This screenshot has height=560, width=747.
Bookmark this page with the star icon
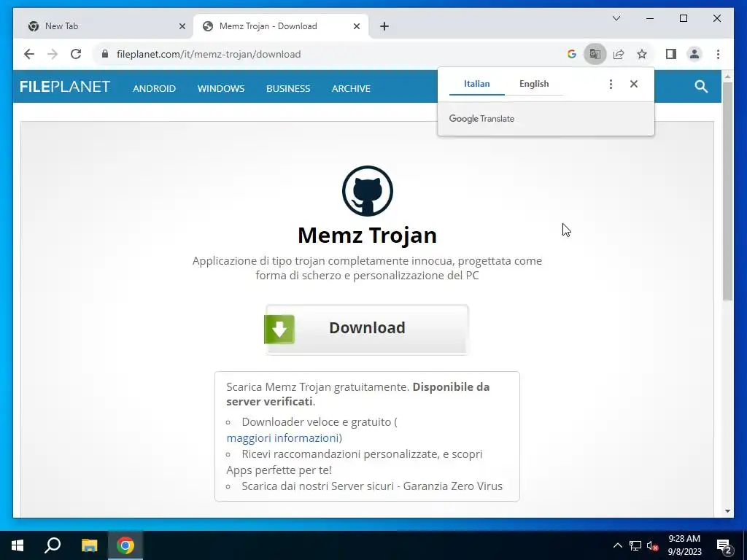(x=642, y=54)
